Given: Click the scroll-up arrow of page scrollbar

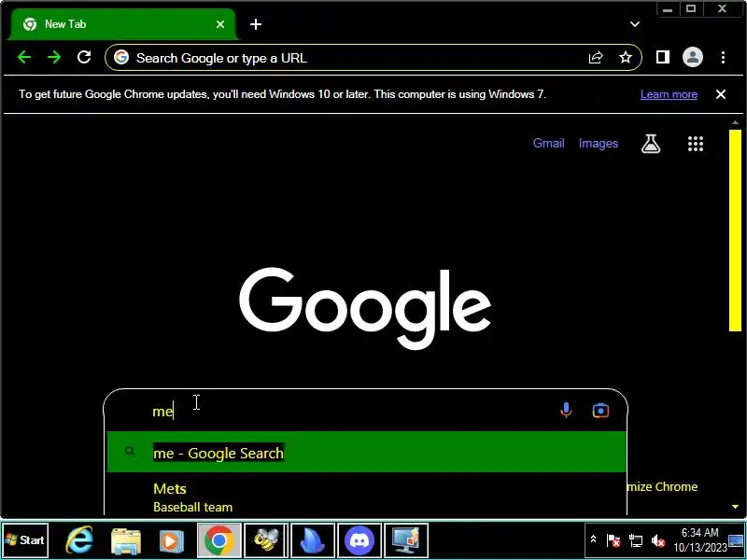Looking at the screenshot, I should coord(735,122).
